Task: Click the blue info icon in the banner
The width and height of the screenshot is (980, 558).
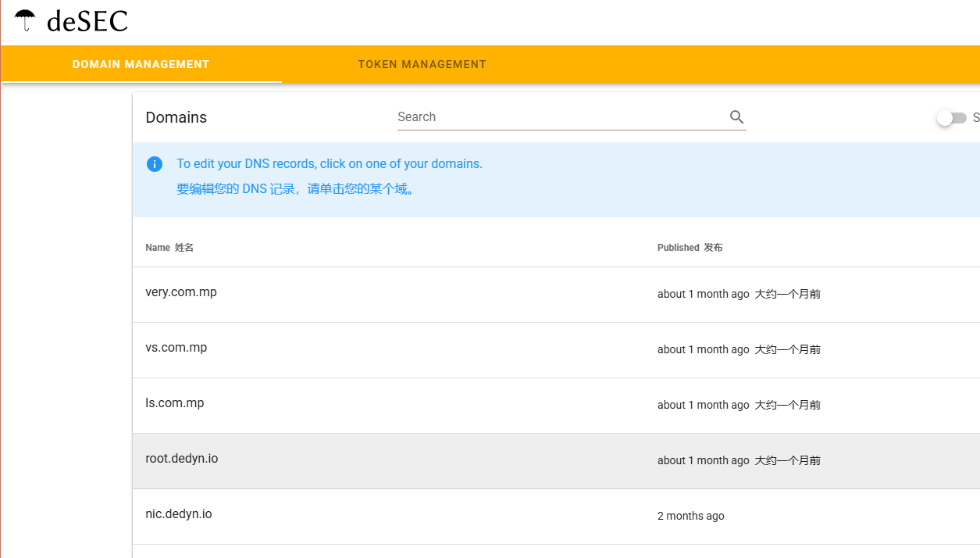Action: click(155, 164)
